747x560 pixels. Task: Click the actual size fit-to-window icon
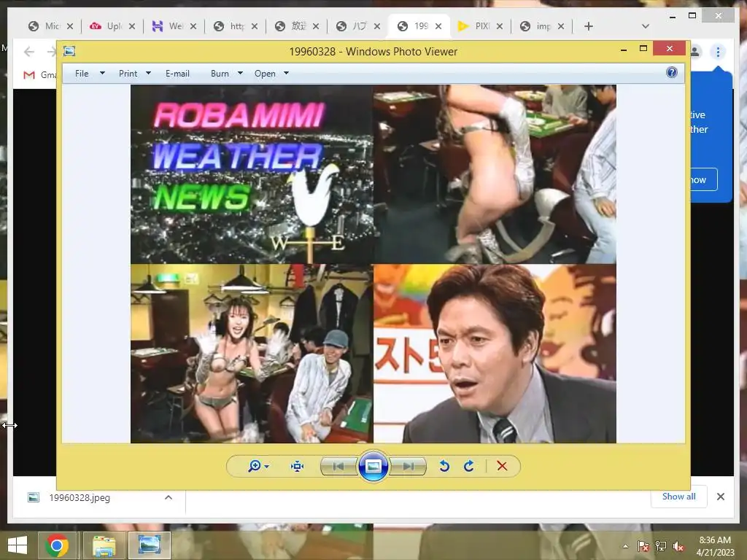[298, 466]
